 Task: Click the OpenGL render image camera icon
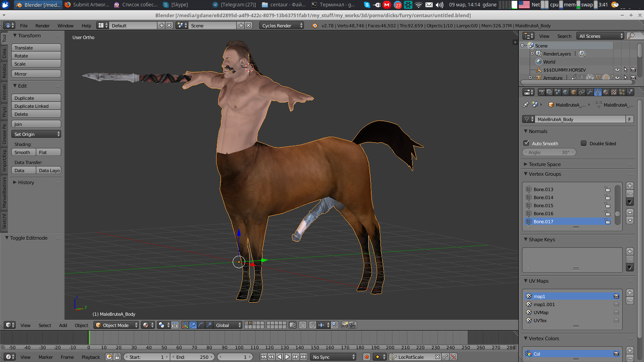pos(345,325)
